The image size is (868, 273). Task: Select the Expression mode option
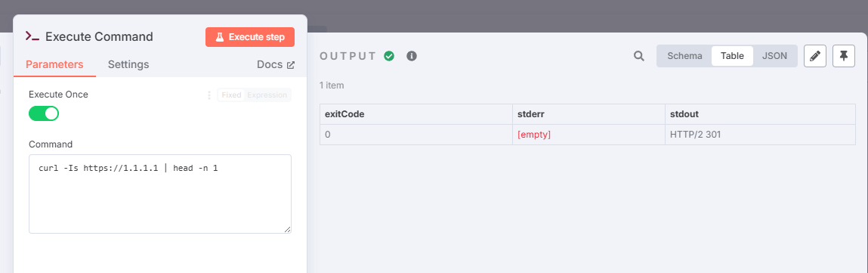[267, 95]
